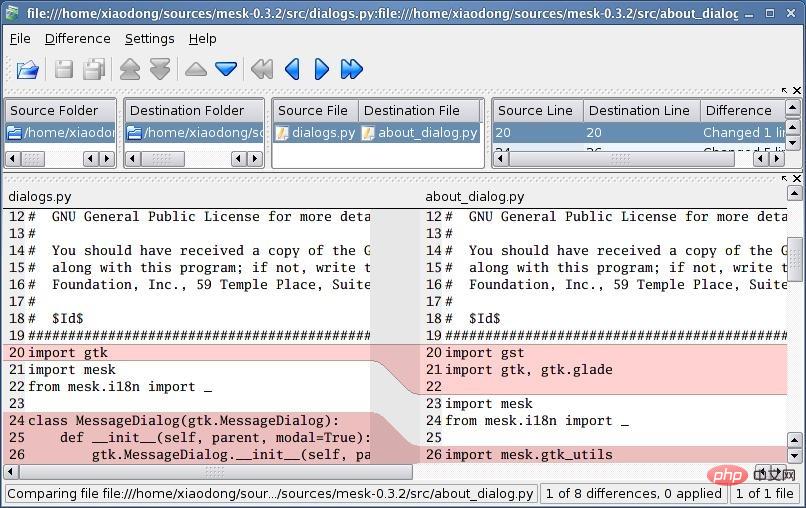
Task: Click the blue double-right fast-forward icon
Action: pos(352,69)
